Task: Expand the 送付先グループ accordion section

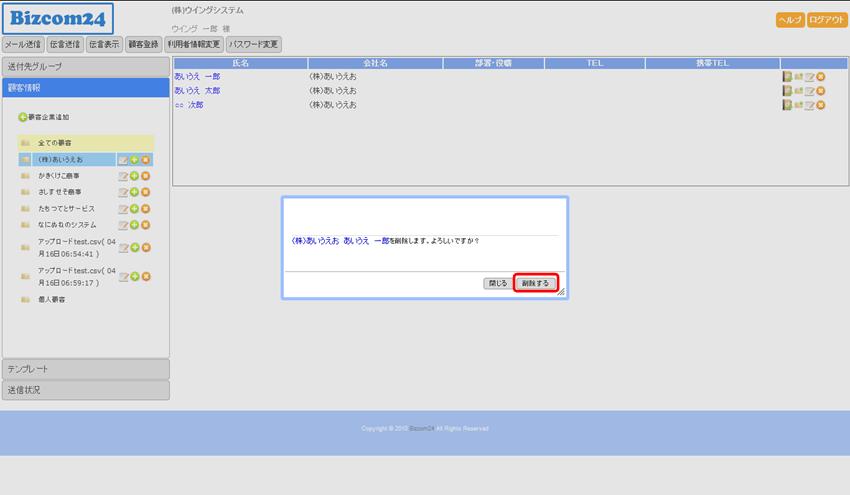Action: tap(86, 66)
